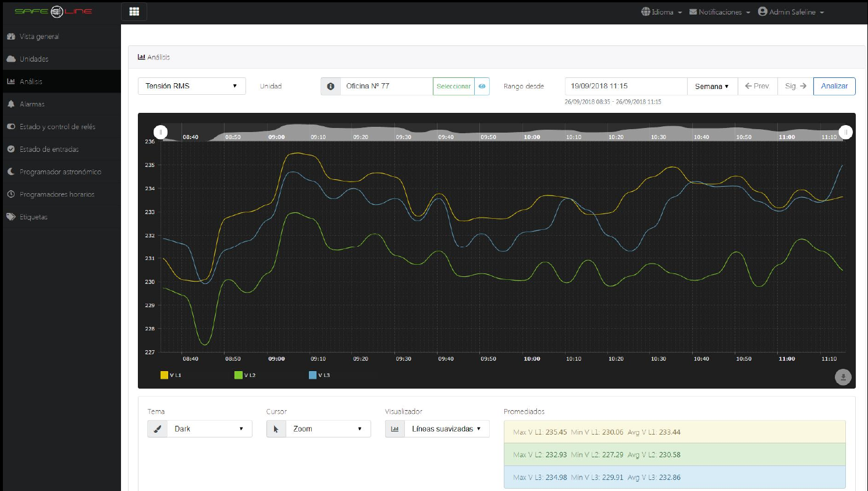Open Estado y control de relés page

57,127
